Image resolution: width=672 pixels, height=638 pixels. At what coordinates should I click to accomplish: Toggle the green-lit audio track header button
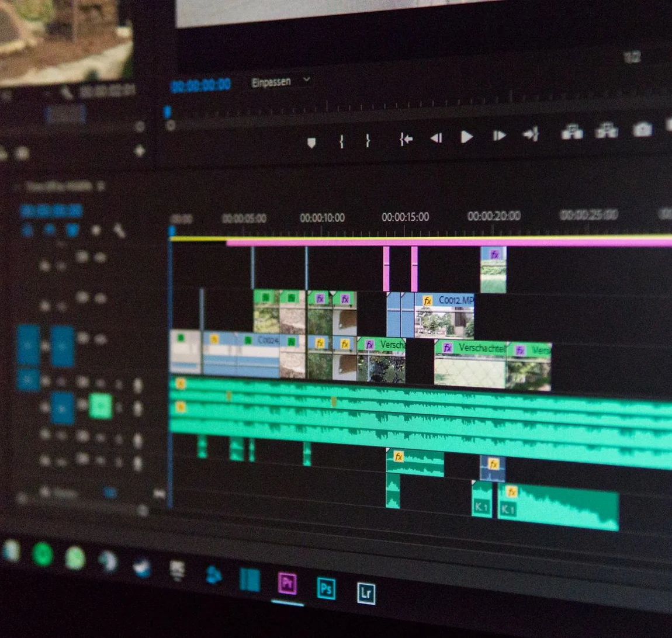pyautogui.click(x=101, y=406)
